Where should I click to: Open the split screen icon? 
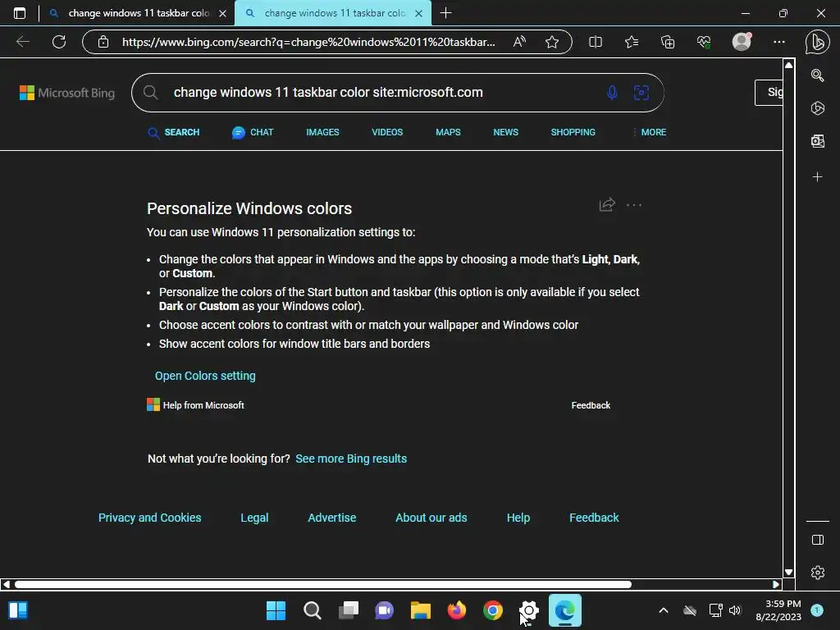point(596,42)
